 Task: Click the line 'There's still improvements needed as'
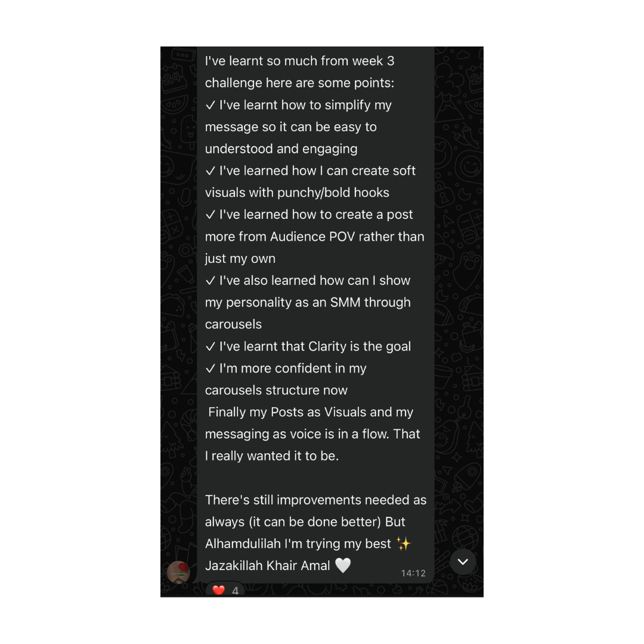[315, 500]
